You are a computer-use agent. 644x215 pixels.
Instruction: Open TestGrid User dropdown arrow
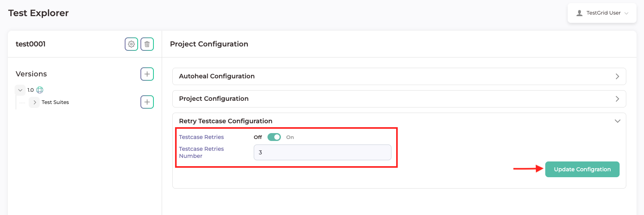coord(626,13)
